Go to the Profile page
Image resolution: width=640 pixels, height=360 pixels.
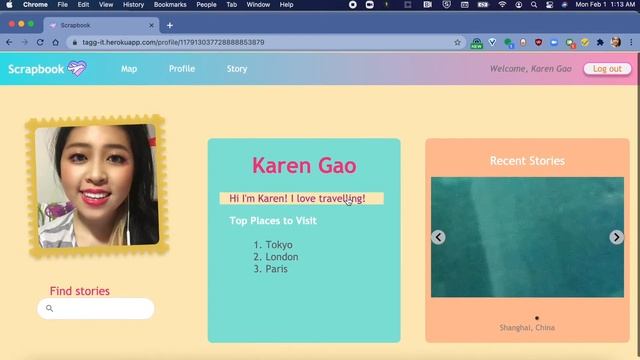(x=182, y=69)
